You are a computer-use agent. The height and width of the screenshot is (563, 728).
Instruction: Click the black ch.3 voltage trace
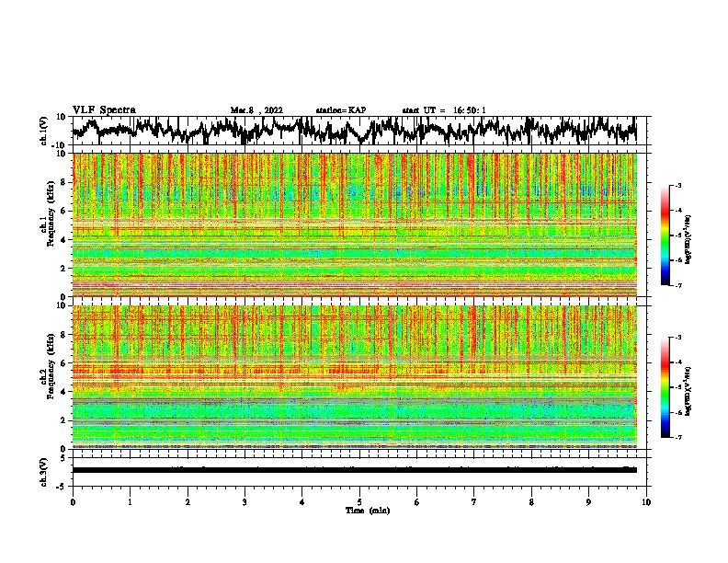click(x=354, y=470)
